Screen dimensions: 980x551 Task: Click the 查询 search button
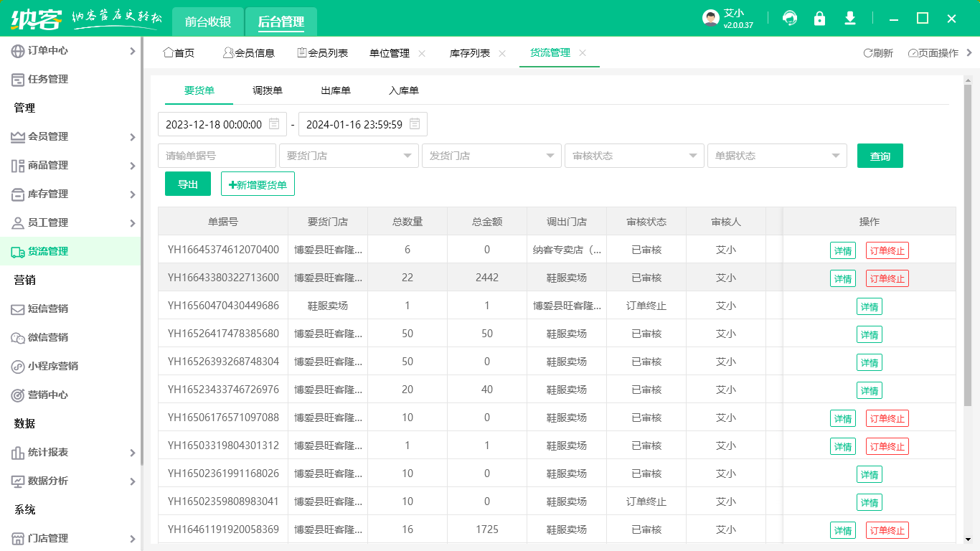(x=880, y=156)
